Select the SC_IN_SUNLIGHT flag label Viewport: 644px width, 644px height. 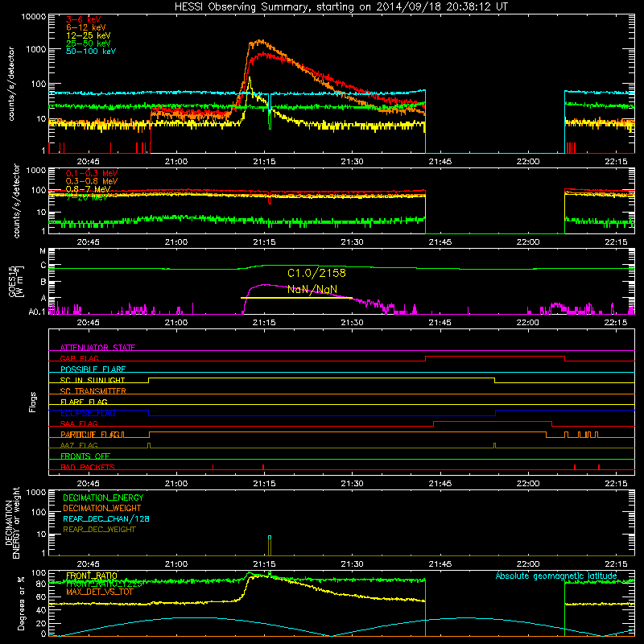93,380
